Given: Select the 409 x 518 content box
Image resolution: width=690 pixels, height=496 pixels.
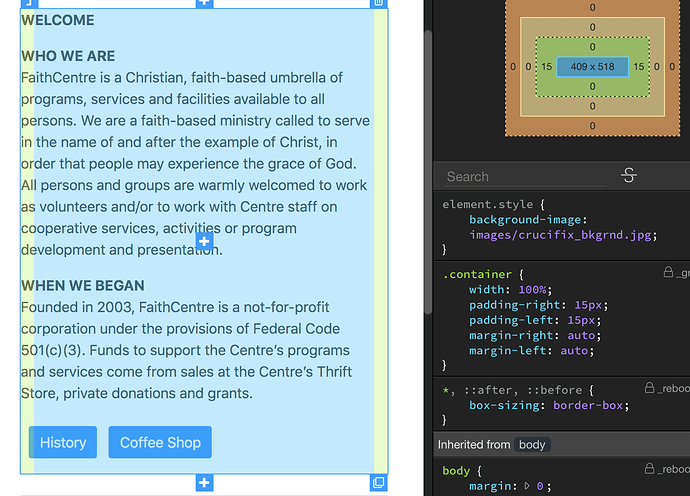Looking at the screenshot, I should [x=592, y=66].
